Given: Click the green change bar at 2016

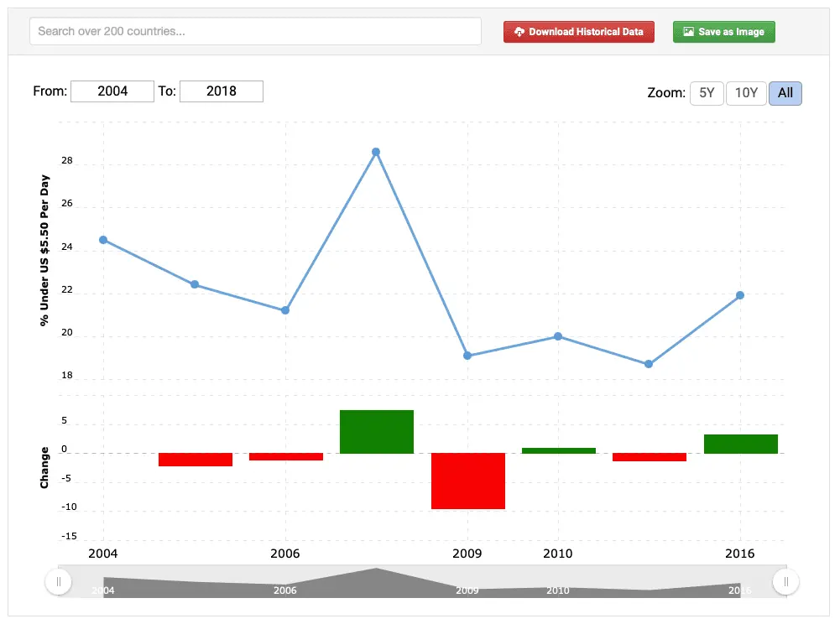Looking at the screenshot, I should (740, 444).
